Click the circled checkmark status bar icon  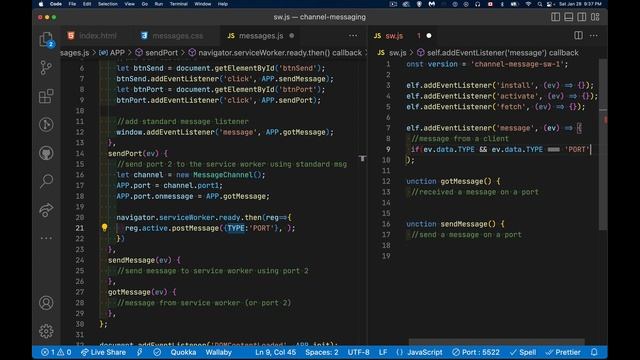[x=157, y=352]
